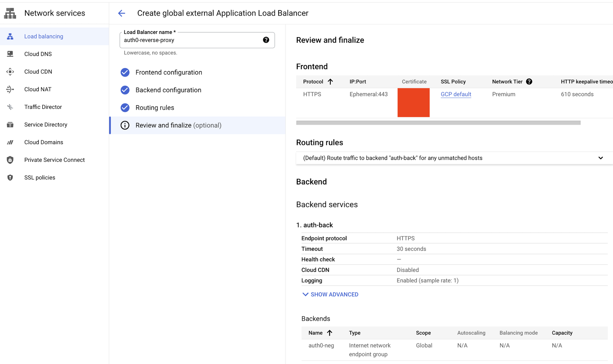Click the Private Service Connect shield icon
Viewport: 613px width, 364px height.
click(x=10, y=160)
